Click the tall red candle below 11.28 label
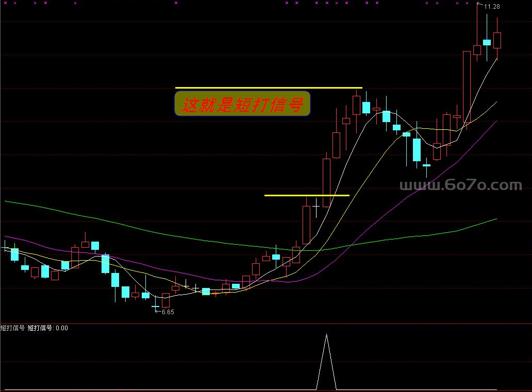Screen dimensions: 532x392 (x=477, y=49)
